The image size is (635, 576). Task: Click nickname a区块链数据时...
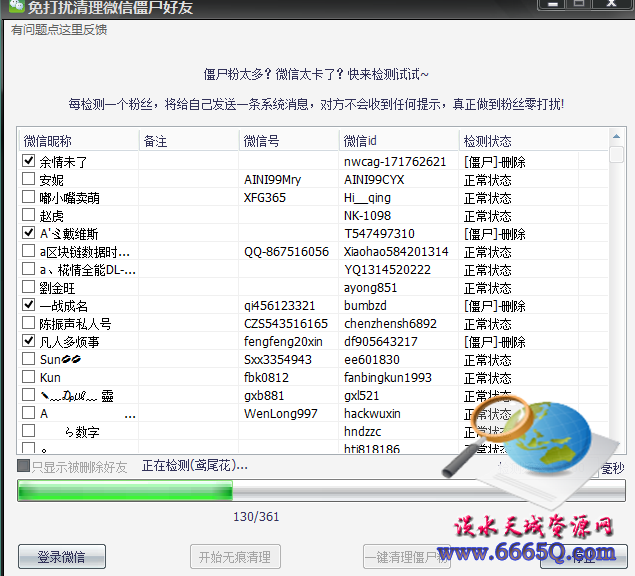85,252
